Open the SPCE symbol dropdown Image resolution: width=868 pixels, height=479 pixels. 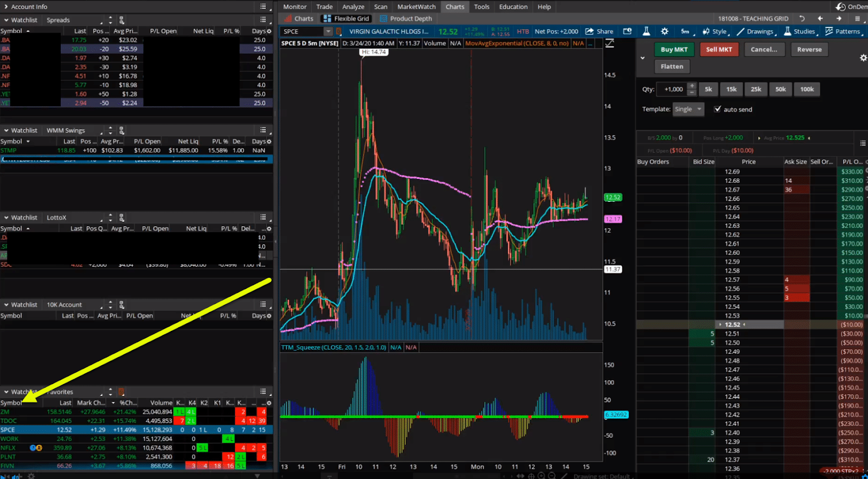tap(328, 31)
